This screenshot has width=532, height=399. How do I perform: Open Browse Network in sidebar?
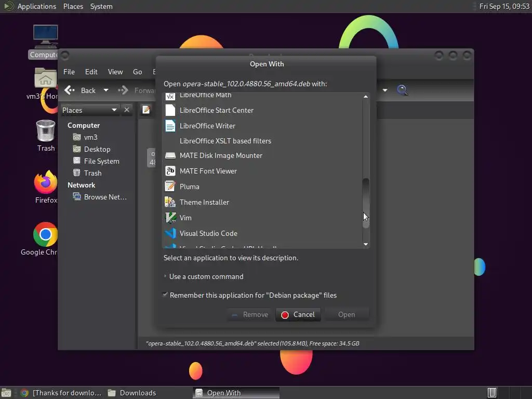pyautogui.click(x=105, y=197)
